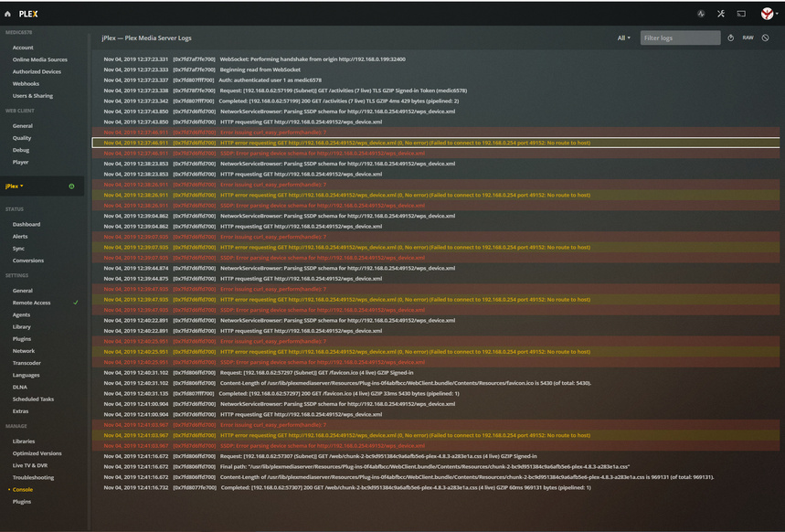
Task: Open DLNA settings
Action: click(20, 387)
